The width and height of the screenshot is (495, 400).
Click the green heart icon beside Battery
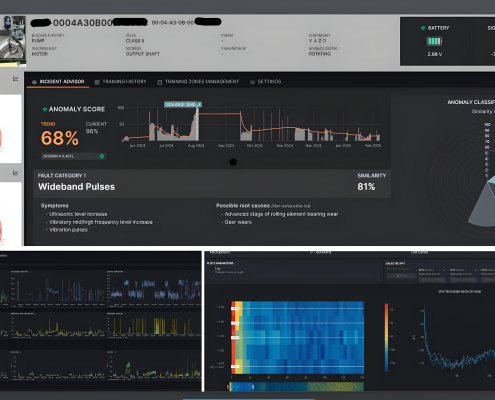click(423, 28)
